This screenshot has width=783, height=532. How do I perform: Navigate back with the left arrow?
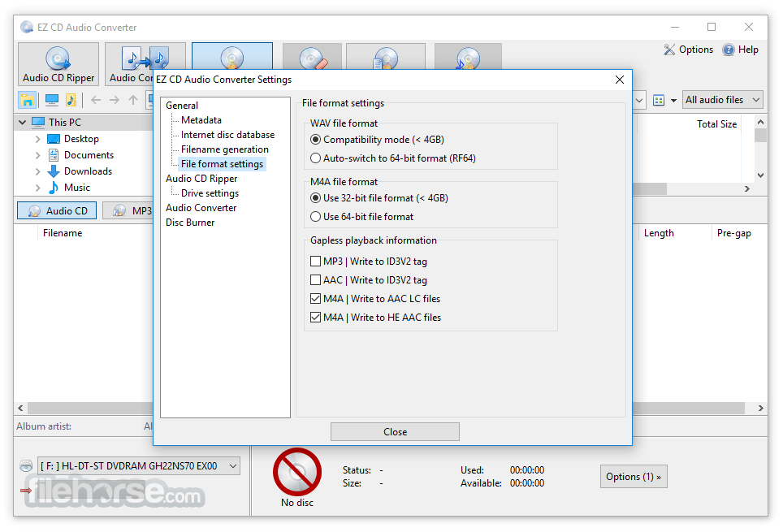(x=96, y=100)
